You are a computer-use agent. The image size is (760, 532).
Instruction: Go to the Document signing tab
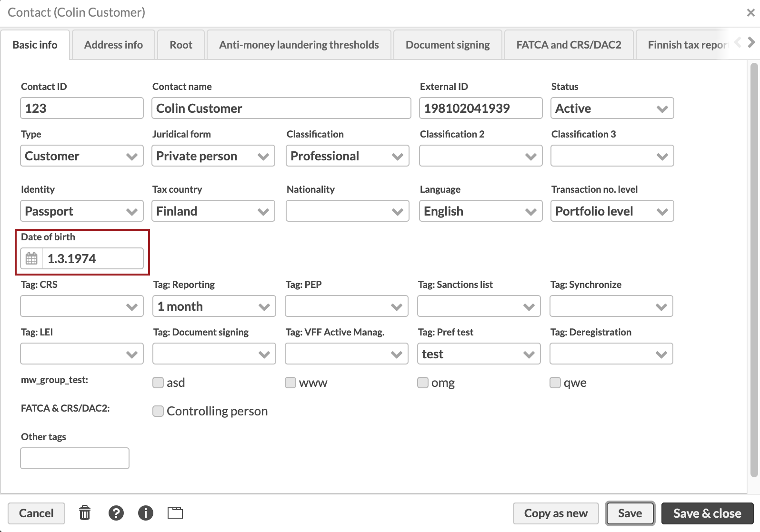click(448, 45)
